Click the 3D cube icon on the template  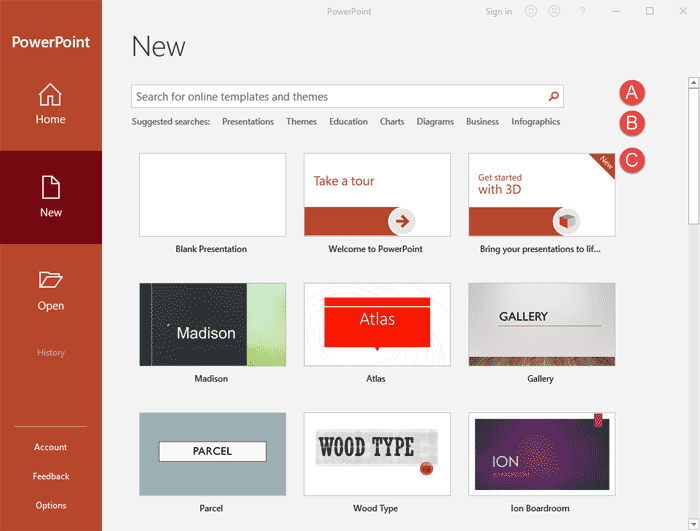[x=567, y=221]
